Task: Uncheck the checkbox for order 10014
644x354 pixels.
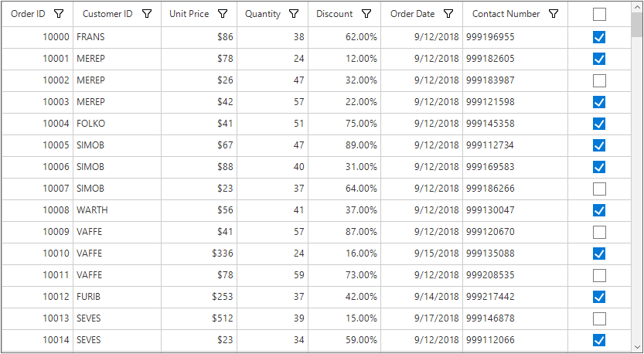Action: pyautogui.click(x=599, y=340)
